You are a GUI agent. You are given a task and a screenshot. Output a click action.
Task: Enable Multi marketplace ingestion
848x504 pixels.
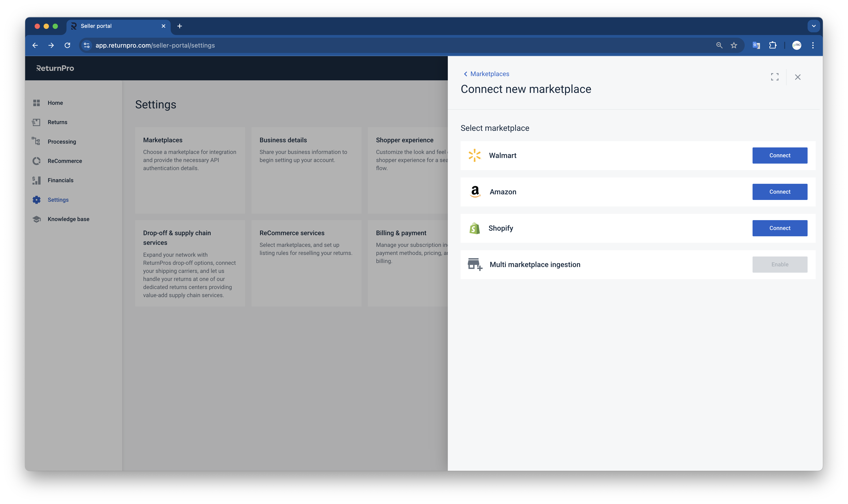(x=780, y=264)
